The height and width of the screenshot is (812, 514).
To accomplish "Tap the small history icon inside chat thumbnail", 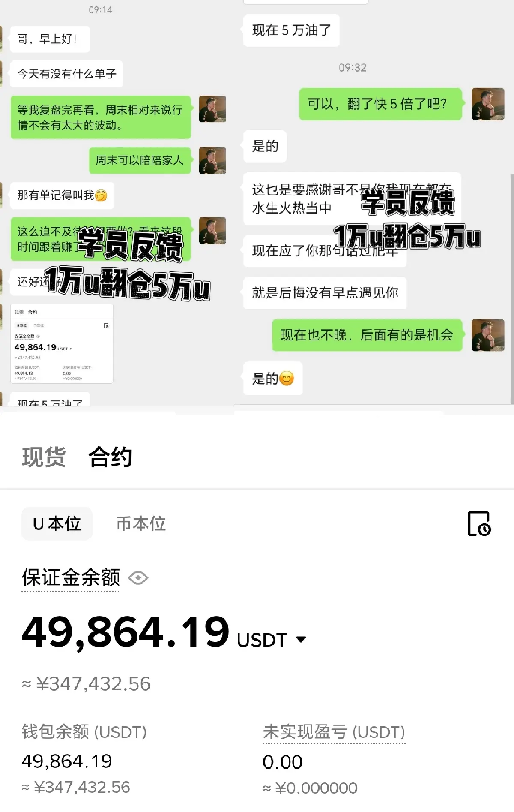I will click(106, 326).
